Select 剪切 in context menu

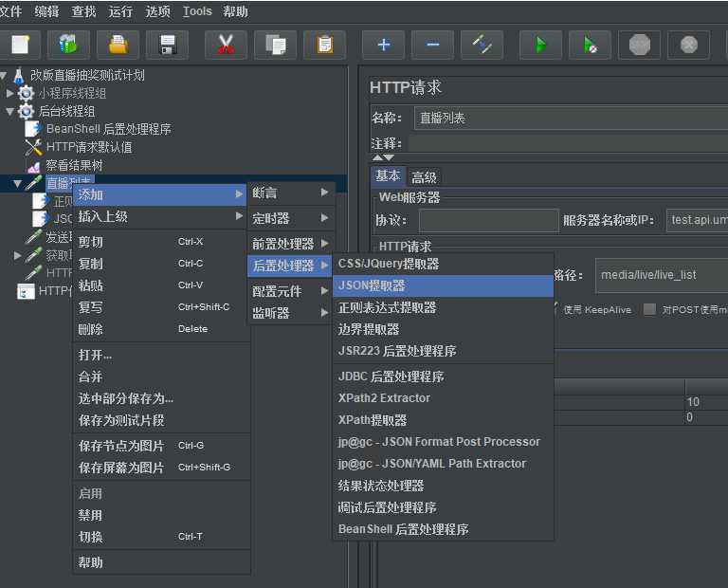[161, 242]
